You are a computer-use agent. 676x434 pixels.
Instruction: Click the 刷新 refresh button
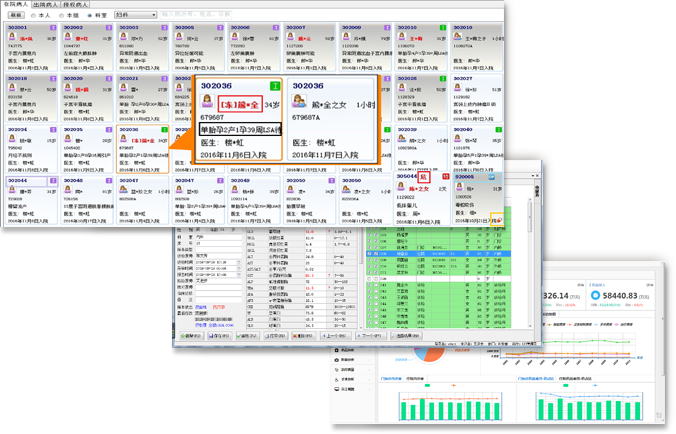point(16,16)
